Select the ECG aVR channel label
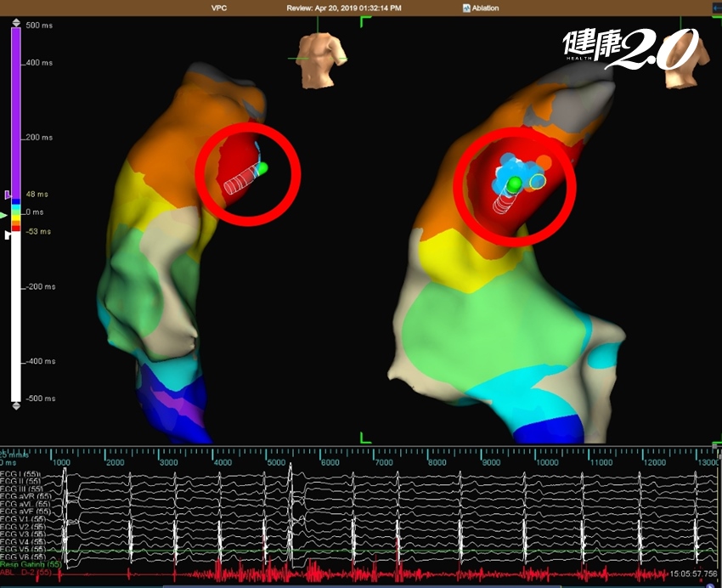This screenshot has height=588, width=722. (x=22, y=495)
